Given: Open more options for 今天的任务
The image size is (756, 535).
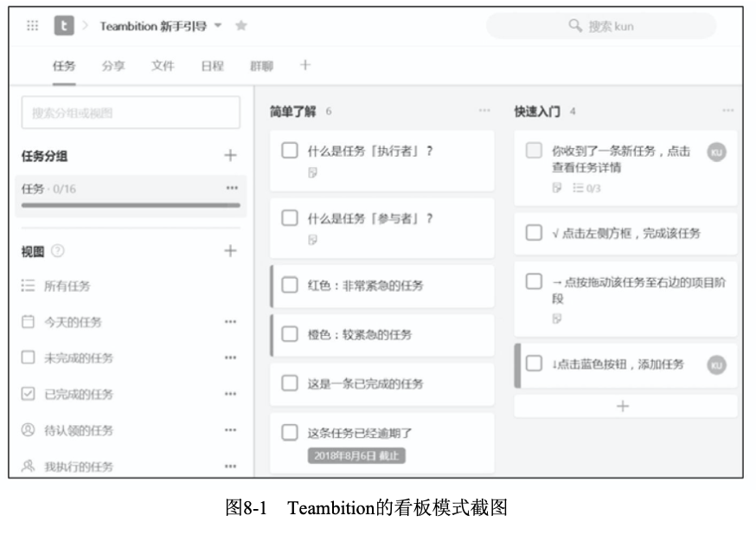Looking at the screenshot, I should pyautogui.click(x=230, y=322).
